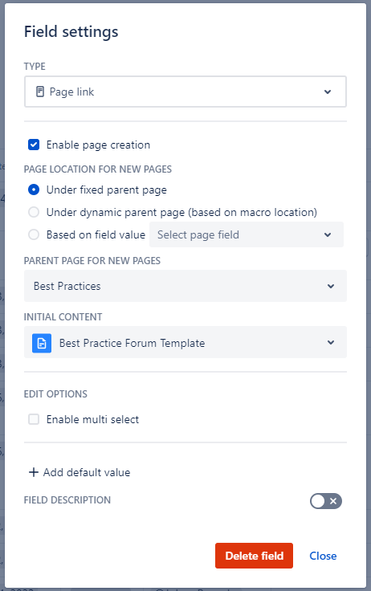The image size is (371, 591).
Task: Expand the Select page field dropdown
Action: click(x=246, y=234)
